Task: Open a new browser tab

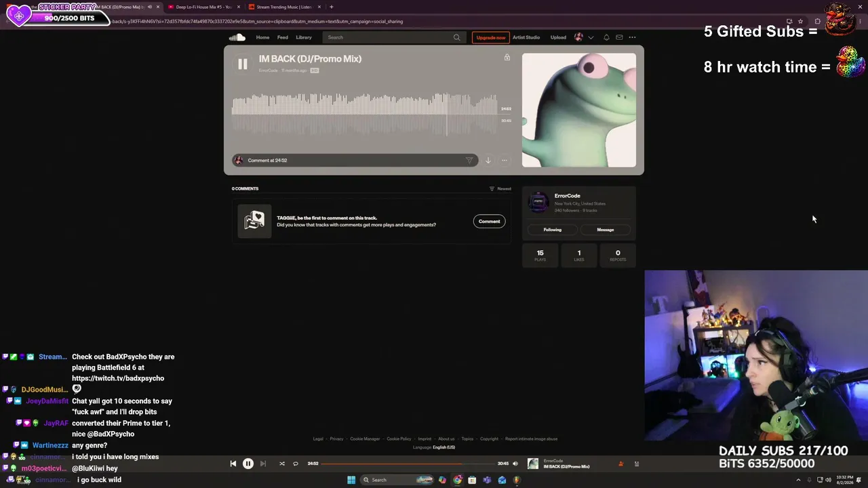Action: click(x=332, y=7)
